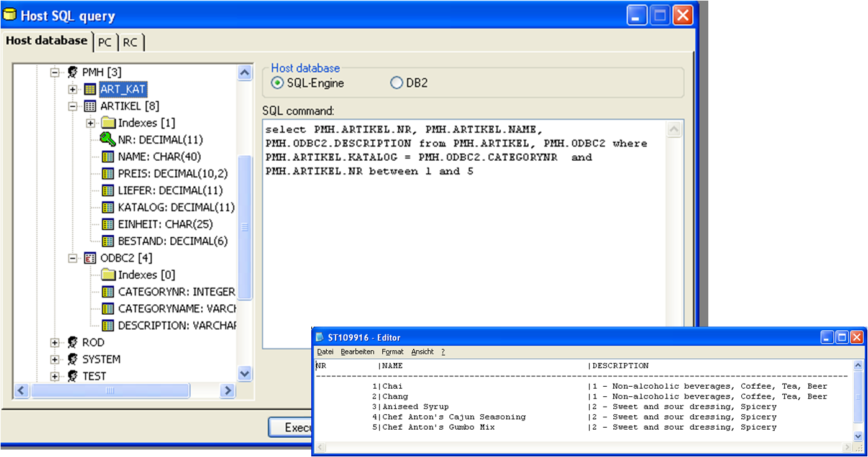Screen dimensions: 868x457
Task: Open the ? help menu in Editor
Action: (x=443, y=351)
